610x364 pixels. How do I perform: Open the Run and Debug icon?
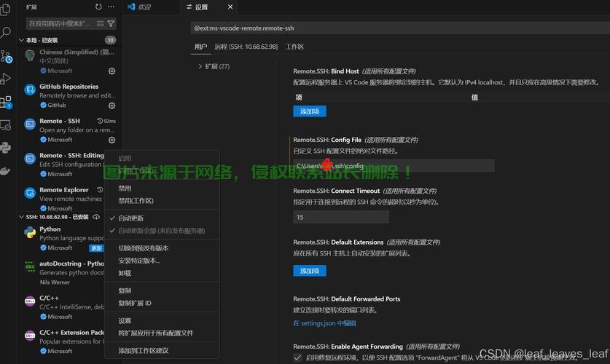click(x=5, y=79)
